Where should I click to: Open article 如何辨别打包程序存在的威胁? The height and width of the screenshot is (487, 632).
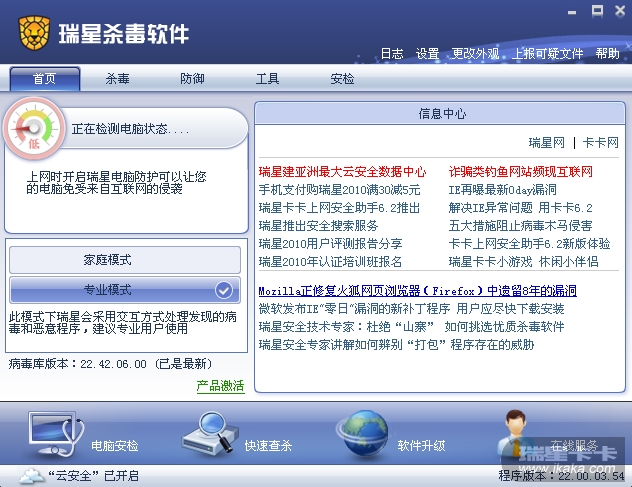click(x=397, y=345)
